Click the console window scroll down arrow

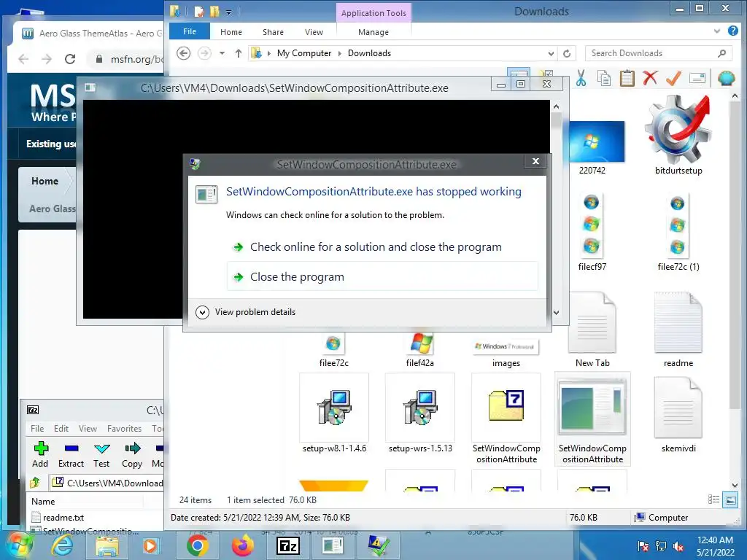click(x=556, y=312)
